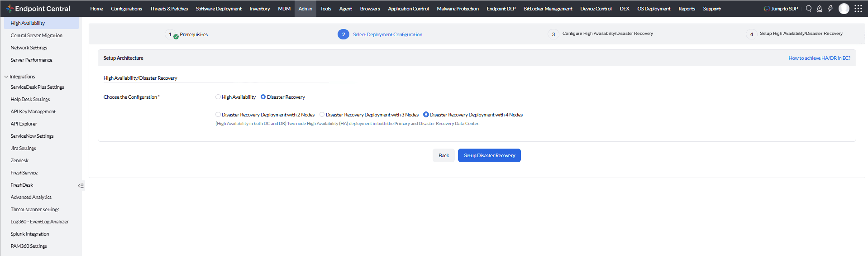Open the Device Control tab
Screen dimensions: 868x256
[x=596, y=9]
